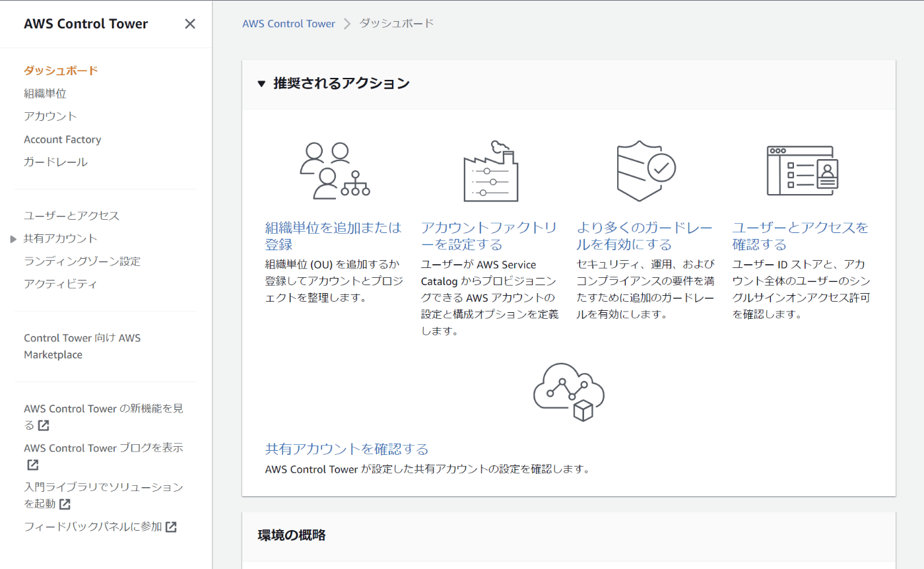924x569 pixels.
Task: Open ランディングゾーン設定 in the sidebar
Action: 82,261
